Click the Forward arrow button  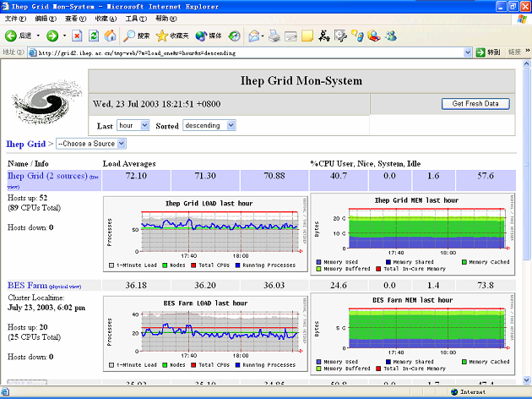[x=52, y=36]
